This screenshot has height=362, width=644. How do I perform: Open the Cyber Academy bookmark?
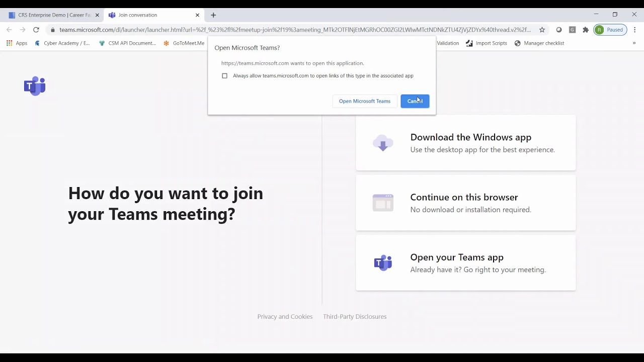(x=62, y=43)
